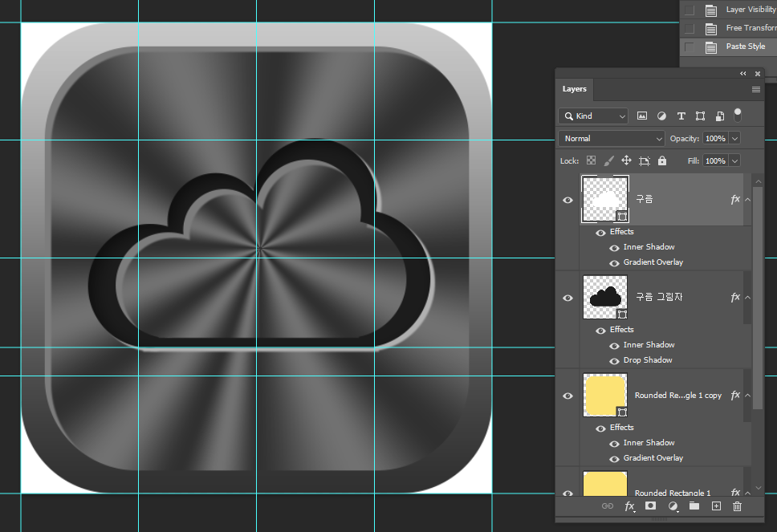Image resolution: width=777 pixels, height=532 pixels.
Task: Lock image pixels brush icon
Action: tap(609, 160)
